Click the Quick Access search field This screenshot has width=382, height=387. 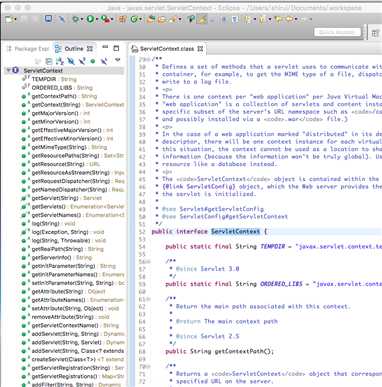pos(337,32)
